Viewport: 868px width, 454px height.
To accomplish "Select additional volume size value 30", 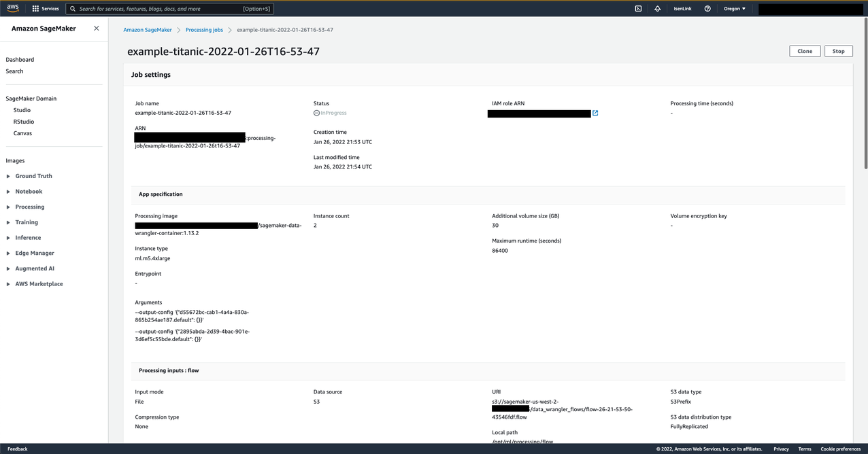I will (x=495, y=226).
